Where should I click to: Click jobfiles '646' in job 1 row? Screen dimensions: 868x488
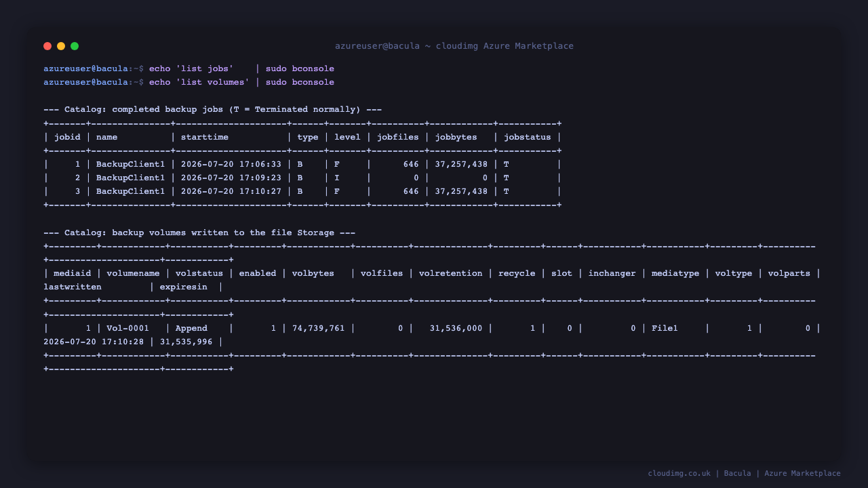(x=411, y=165)
